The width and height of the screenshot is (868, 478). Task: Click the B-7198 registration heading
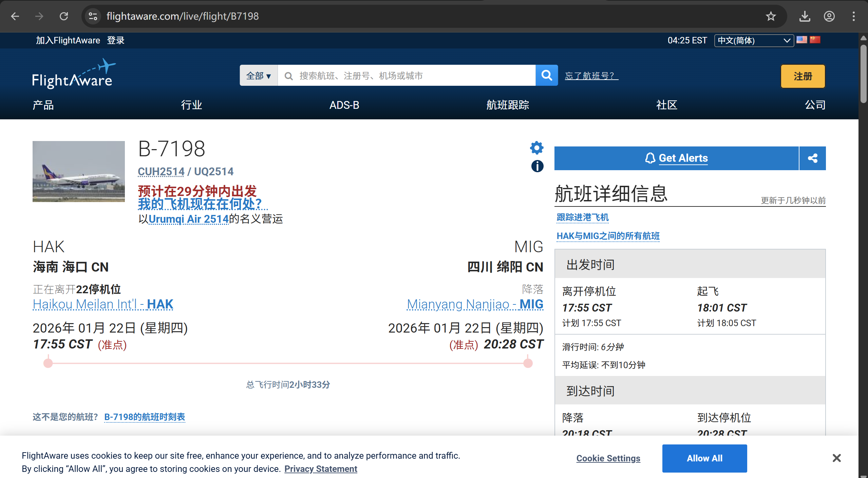172,149
